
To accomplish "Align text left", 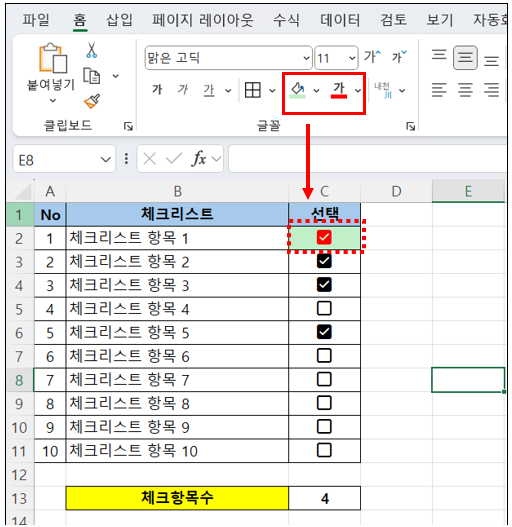I will 439,90.
